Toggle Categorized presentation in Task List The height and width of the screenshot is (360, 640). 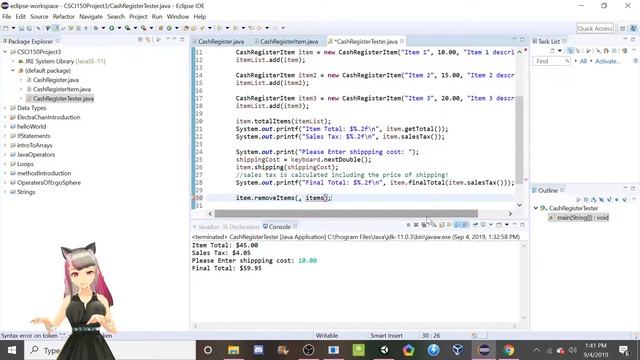(570, 51)
